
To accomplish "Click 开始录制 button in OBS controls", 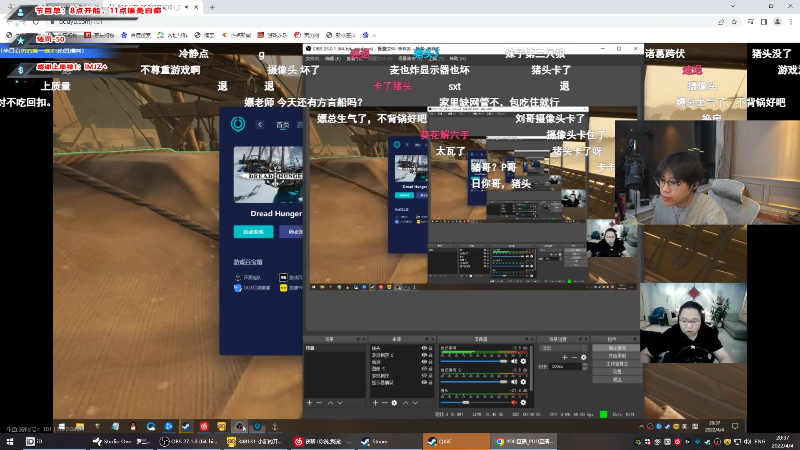I will (617, 356).
